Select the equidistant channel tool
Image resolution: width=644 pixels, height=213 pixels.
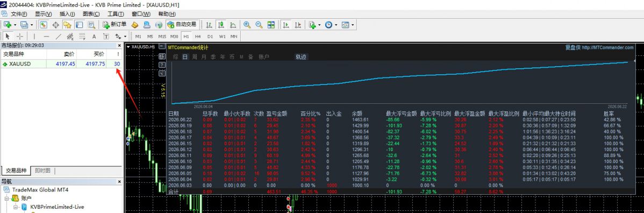(x=70, y=36)
